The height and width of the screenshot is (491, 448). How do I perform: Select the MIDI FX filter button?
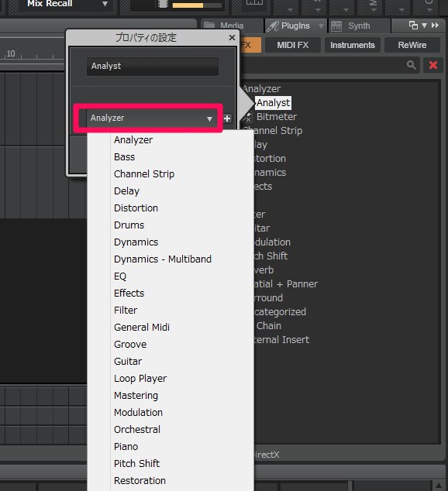[293, 45]
